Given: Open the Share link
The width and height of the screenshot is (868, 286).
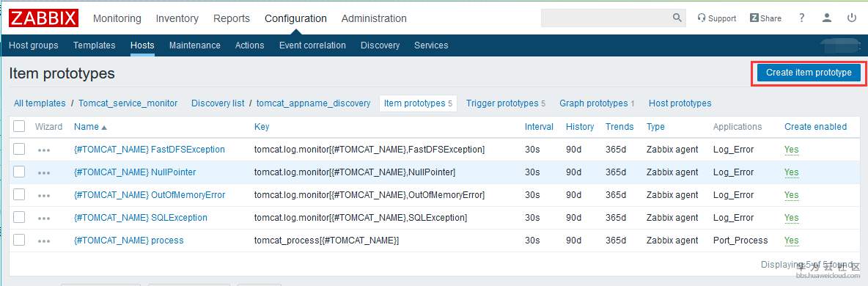Looking at the screenshot, I should pyautogui.click(x=765, y=18).
